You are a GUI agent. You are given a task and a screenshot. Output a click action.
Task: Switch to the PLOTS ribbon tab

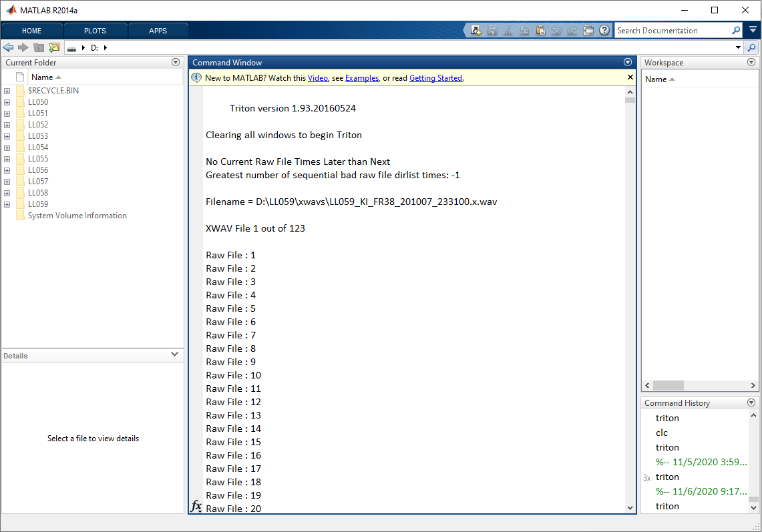(x=94, y=30)
